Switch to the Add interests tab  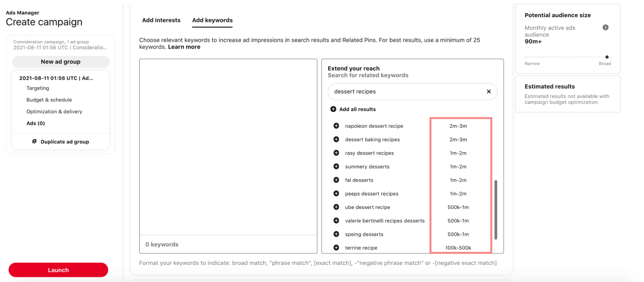click(161, 20)
